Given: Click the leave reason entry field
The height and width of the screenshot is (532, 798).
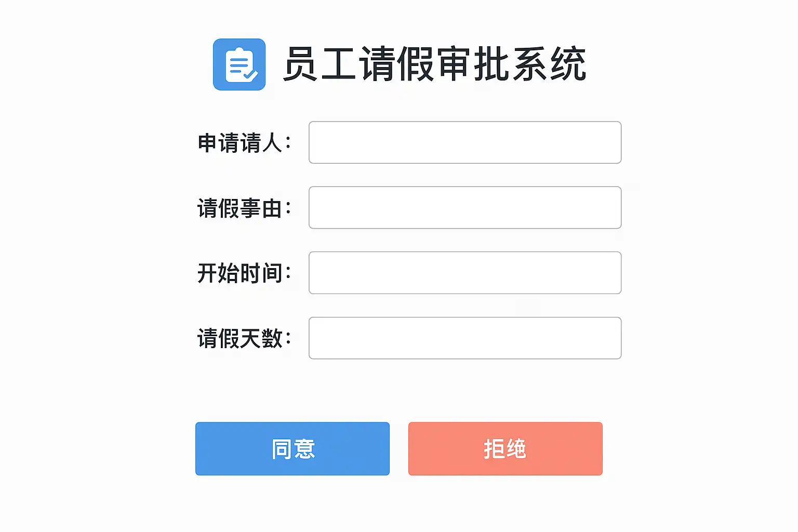Looking at the screenshot, I should (465, 208).
